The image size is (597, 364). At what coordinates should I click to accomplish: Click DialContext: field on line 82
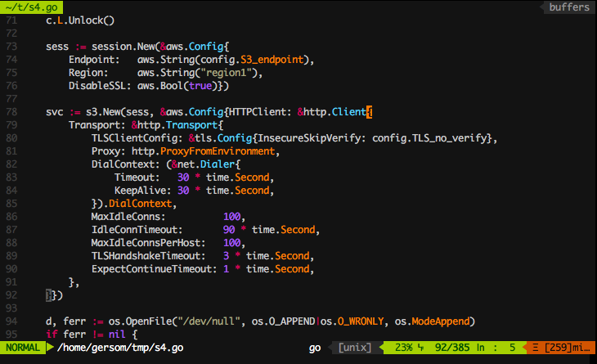(126, 164)
